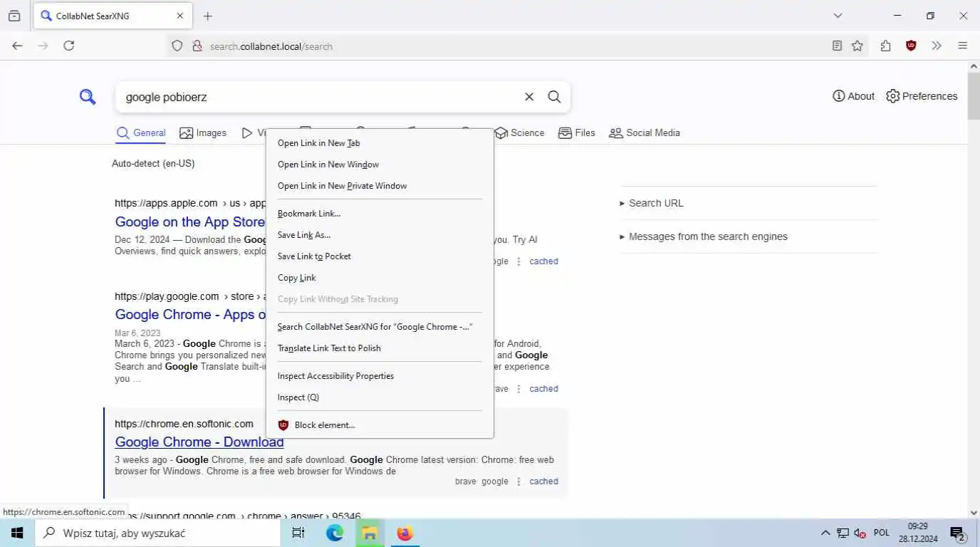Viewport: 980px width, 547px height.
Task: Open Windows Start menu
Action: pos(17,533)
